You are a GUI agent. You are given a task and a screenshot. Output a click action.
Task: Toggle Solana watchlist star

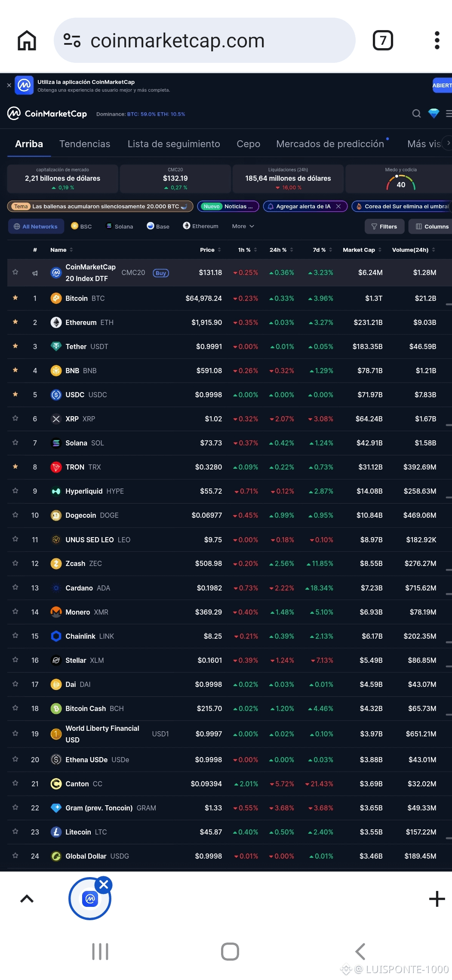tap(15, 442)
